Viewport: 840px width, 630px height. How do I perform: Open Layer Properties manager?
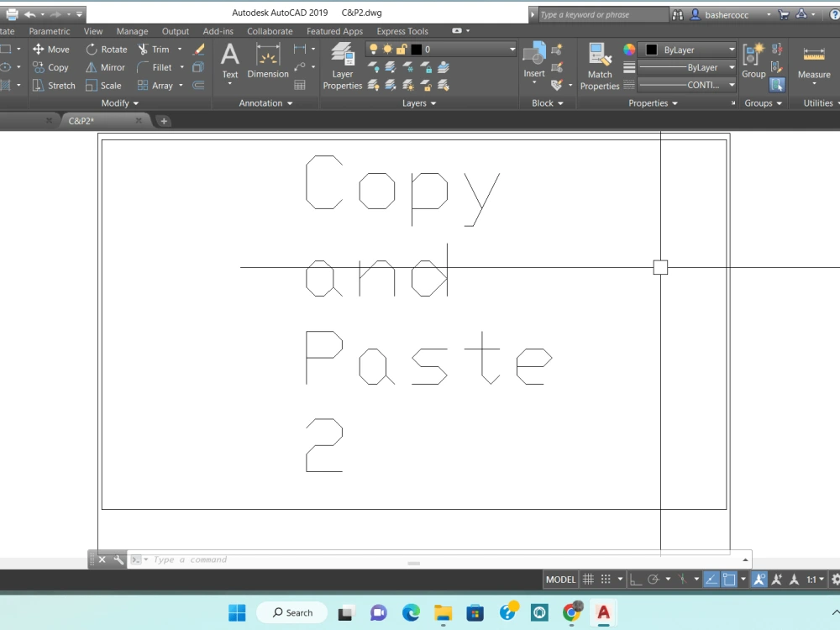[343, 66]
